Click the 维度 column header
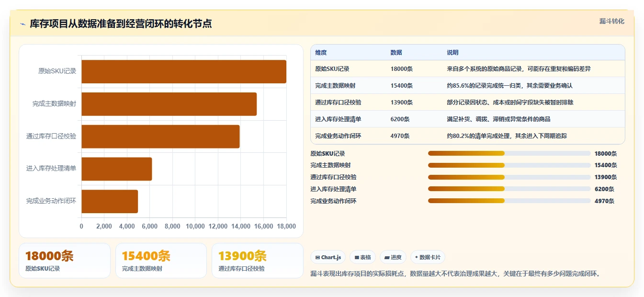This screenshot has height=297, width=644. point(321,53)
